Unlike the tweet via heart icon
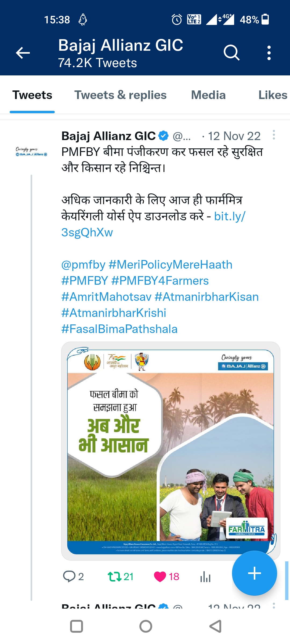 pyautogui.click(x=160, y=576)
